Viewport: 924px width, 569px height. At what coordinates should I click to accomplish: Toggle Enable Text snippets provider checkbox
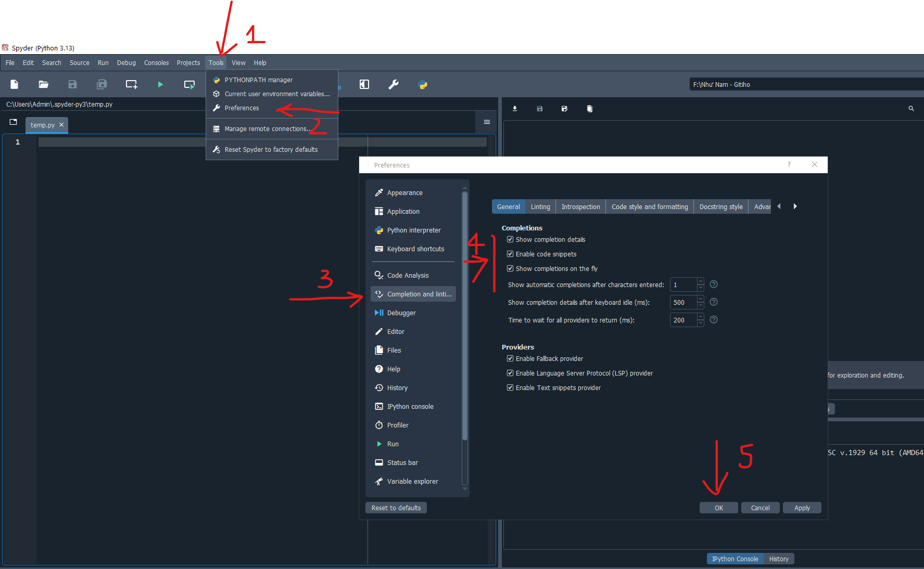coord(510,387)
